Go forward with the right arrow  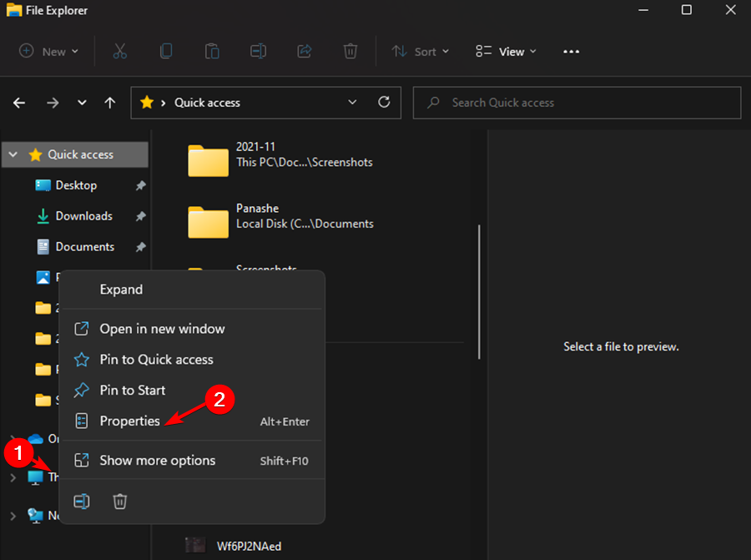point(53,103)
